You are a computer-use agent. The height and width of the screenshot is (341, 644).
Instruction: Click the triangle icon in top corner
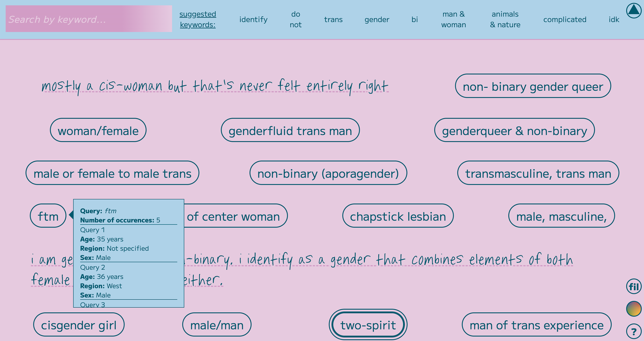coord(634,10)
